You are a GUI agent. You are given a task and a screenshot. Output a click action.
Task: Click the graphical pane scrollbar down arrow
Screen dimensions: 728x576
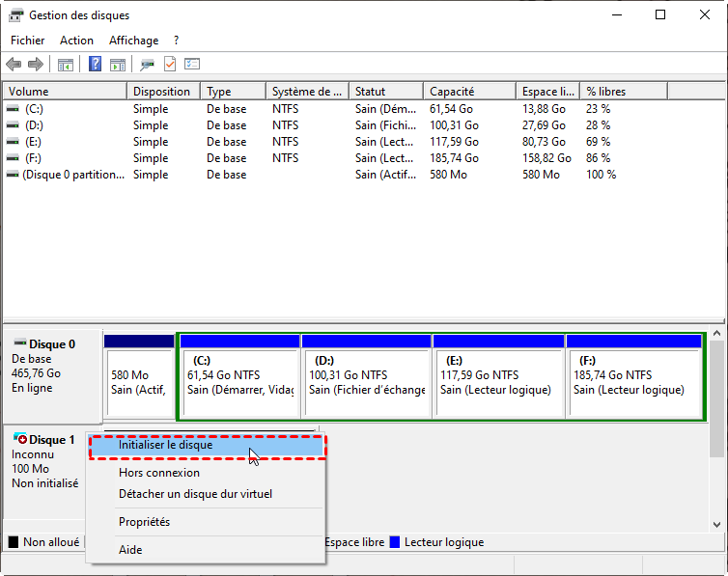pyautogui.click(x=716, y=525)
